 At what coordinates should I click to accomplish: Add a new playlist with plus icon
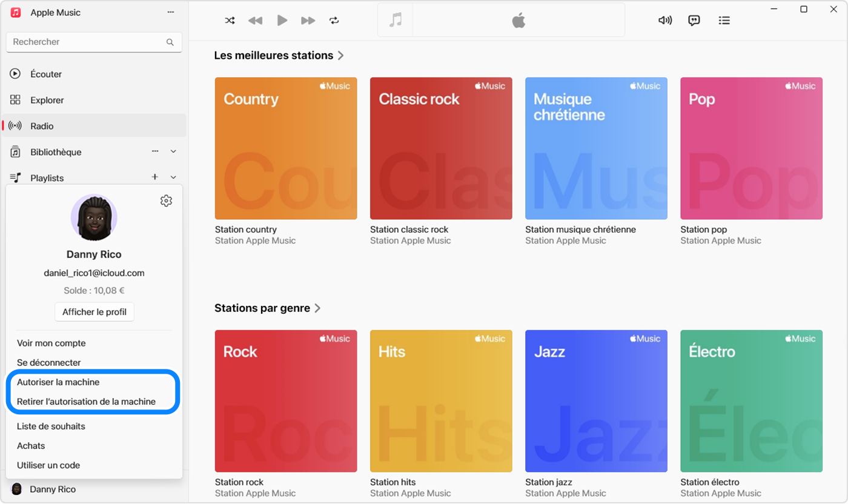[155, 177]
